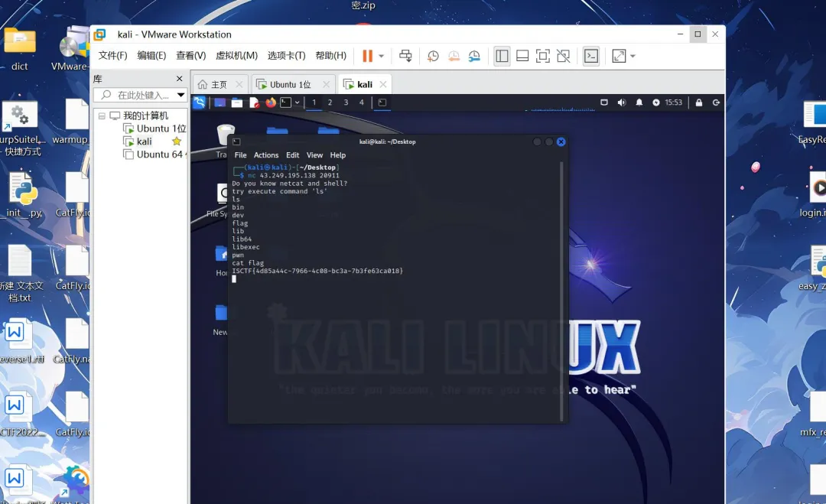
Task: Click the take snapshot icon
Action: 433,56
